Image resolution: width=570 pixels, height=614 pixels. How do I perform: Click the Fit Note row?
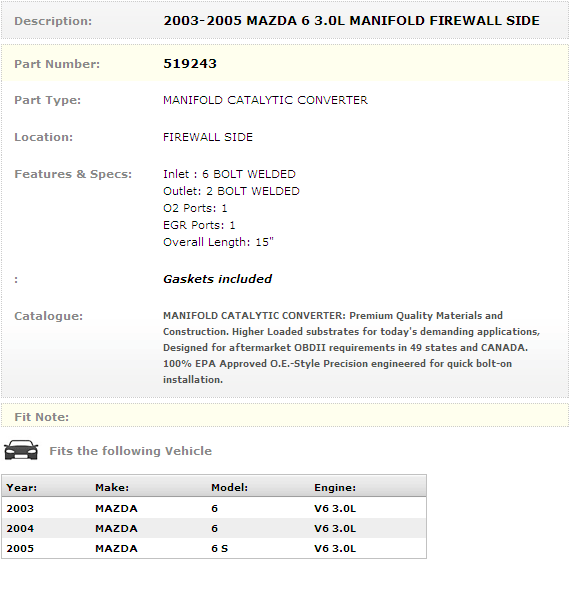tap(285, 416)
